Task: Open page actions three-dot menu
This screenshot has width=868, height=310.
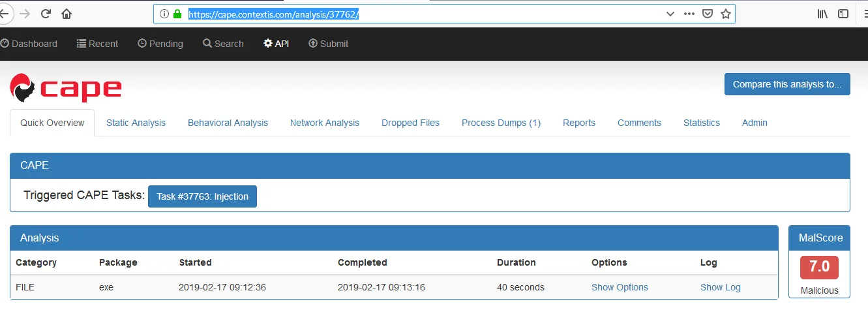Action: [689, 14]
